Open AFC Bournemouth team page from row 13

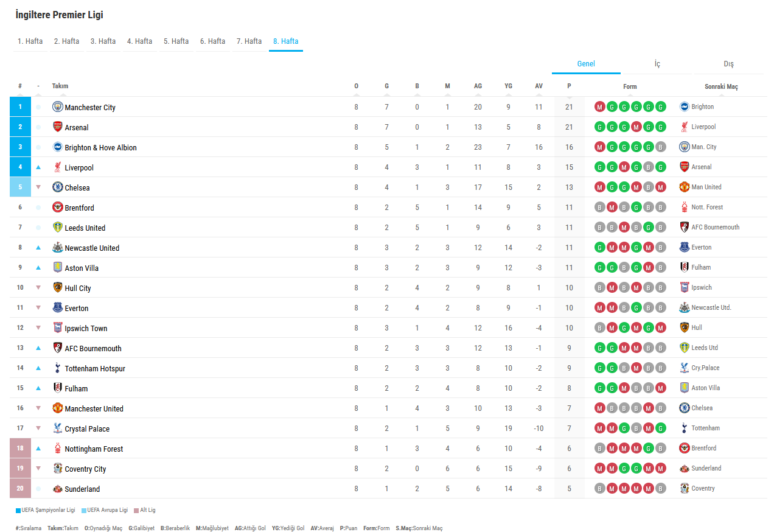click(93, 348)
